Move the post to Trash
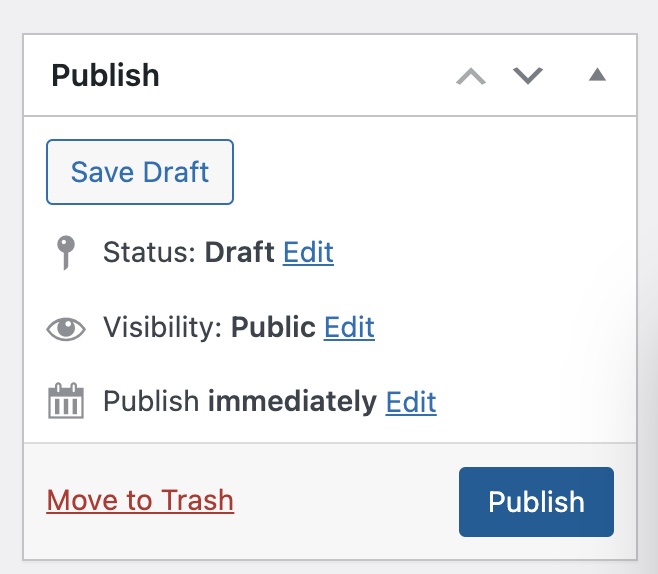This screenshot has height=574, width=658. pyautogui.click(x=140, y=501)
